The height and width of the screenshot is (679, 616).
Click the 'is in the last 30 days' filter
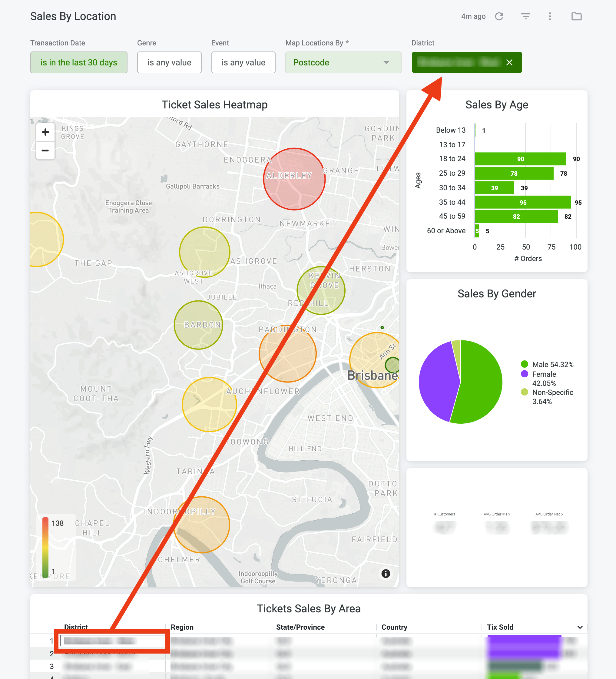pyautogui.click(x=78, y=62)
